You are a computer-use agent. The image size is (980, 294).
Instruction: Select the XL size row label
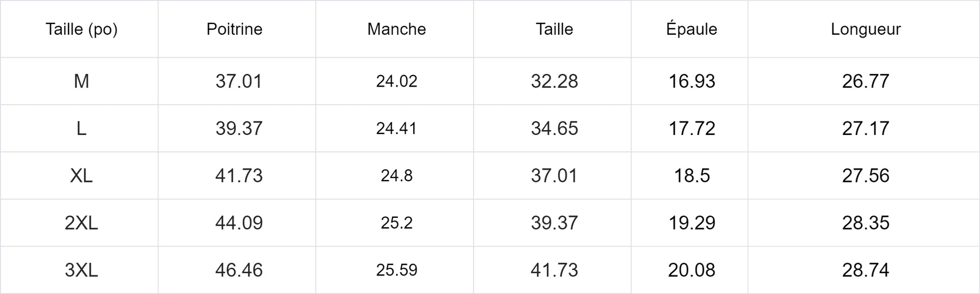[x=82, y=176]
